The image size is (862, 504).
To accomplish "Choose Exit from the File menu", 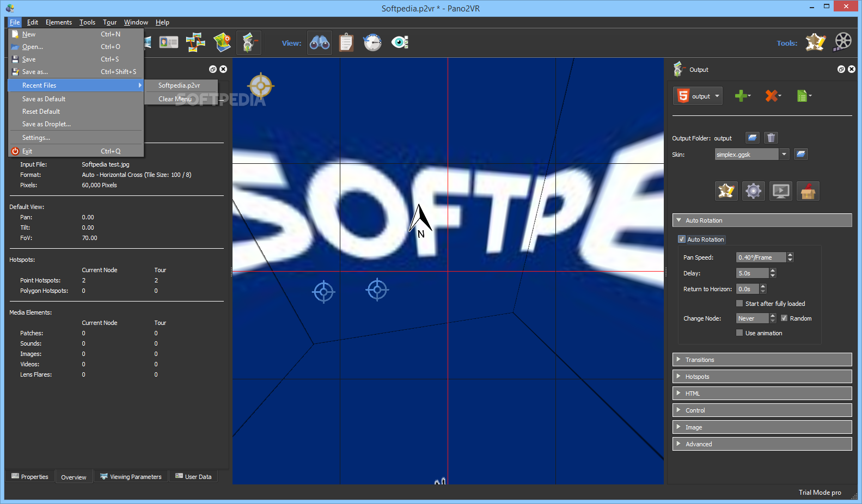I will click(76, 151).
